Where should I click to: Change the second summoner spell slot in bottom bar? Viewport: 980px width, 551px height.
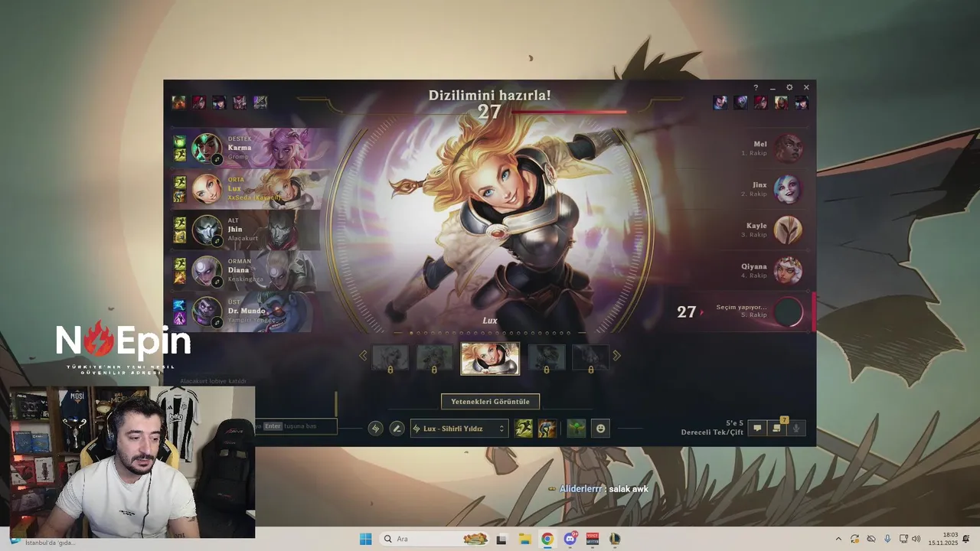pyautogui.click(x=547, y=429)
